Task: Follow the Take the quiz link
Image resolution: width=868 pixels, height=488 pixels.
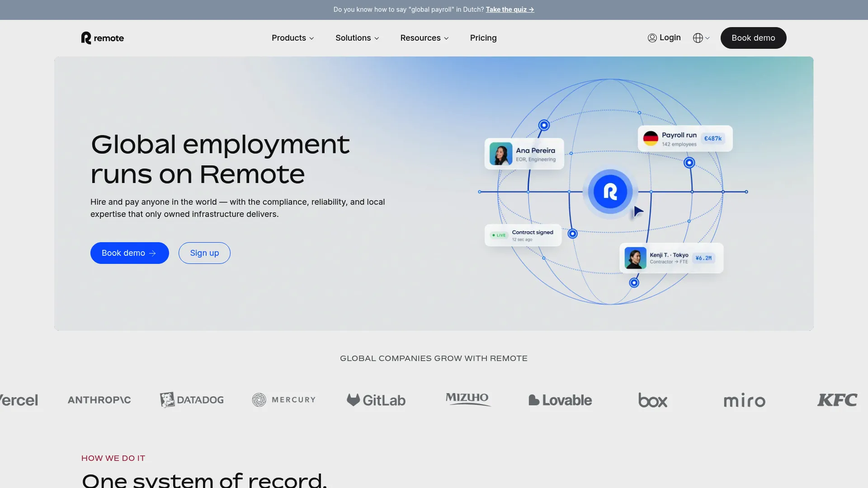Action: pyautogui.click(x=510, y=9)
